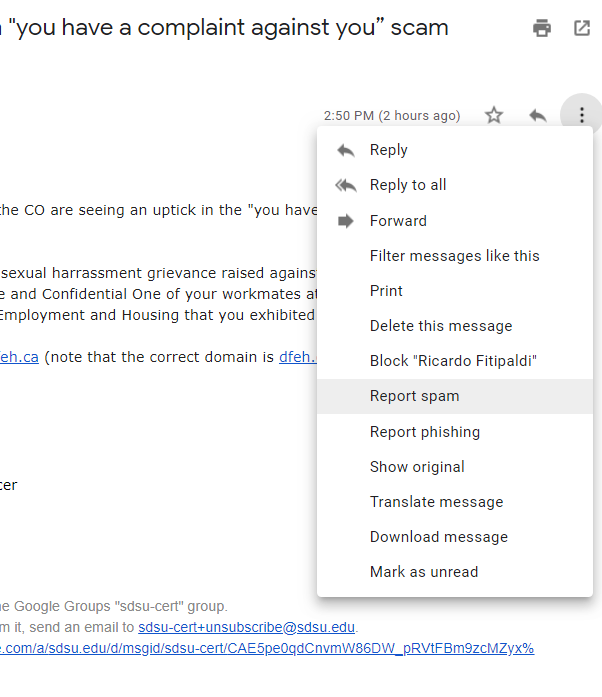Screen dimensions: 602x697
Task: Select Delete this message
Action: [440, 326]
